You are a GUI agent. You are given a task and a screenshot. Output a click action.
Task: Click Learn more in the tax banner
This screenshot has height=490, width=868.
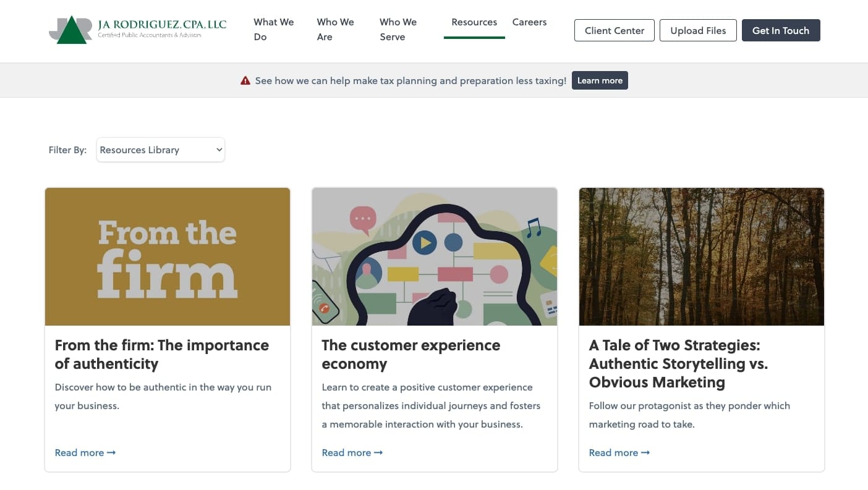(599, 80)
